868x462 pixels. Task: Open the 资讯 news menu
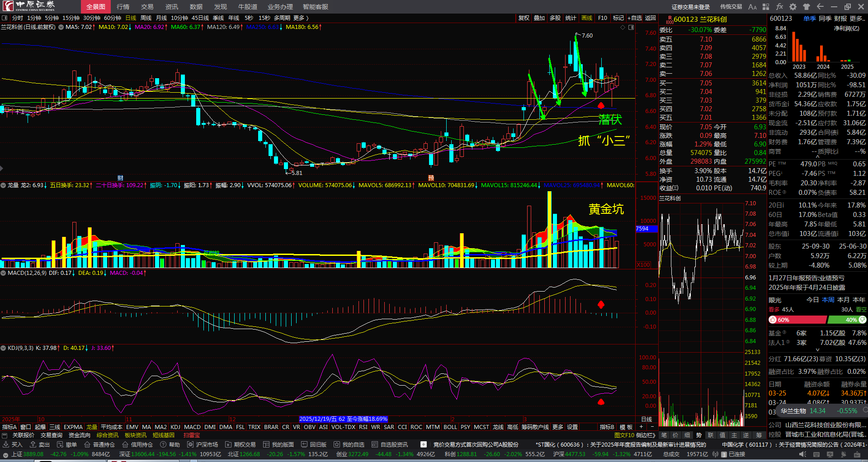(x=172, y=7)
